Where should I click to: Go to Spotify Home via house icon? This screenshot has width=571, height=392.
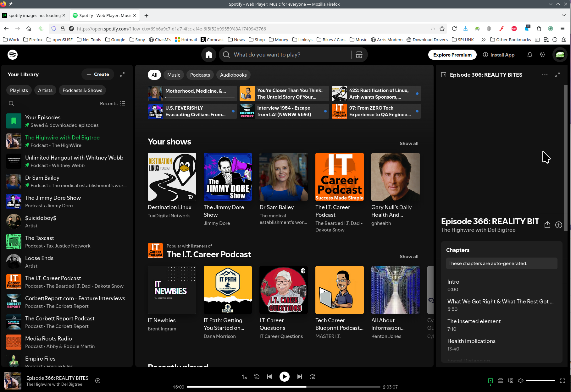click(209, 55)
